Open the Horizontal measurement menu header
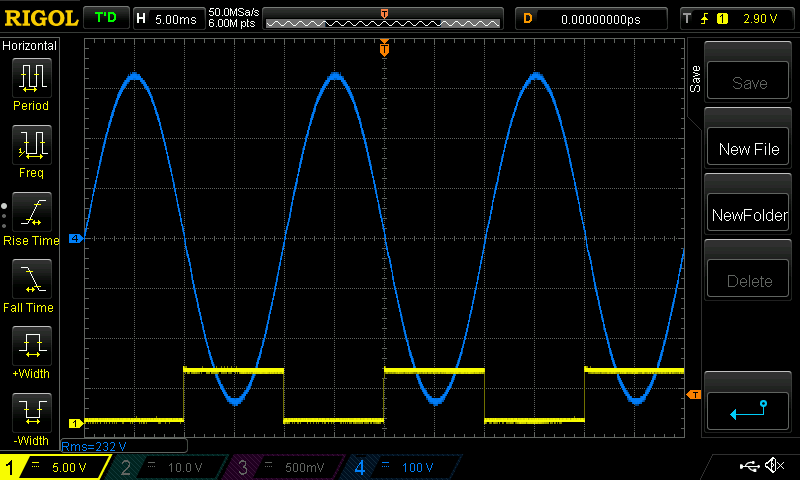Viewport: 800px width, 480px height. (30, 46)
